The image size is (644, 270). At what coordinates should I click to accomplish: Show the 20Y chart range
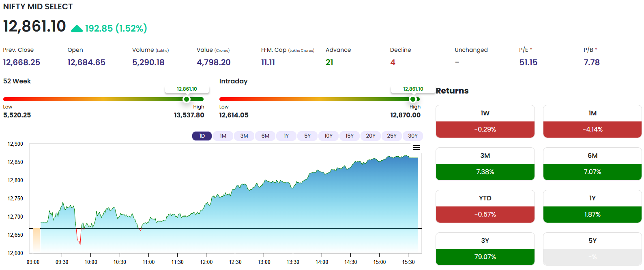pos(371,136)
